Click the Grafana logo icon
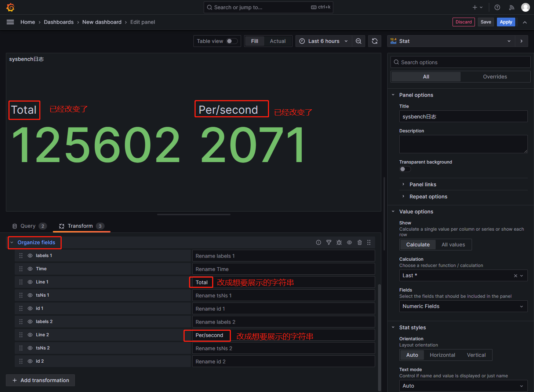The height and width of the screenshot is (392, 534). tap(11, 7)
